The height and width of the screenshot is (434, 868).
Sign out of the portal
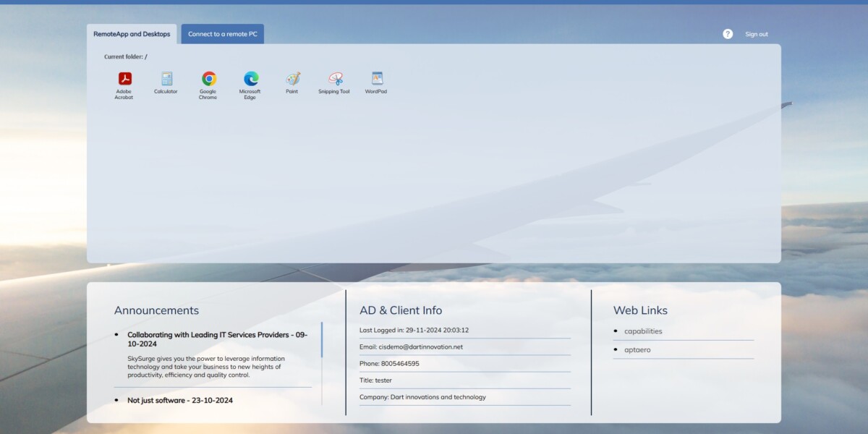click(x=756, y=33)
